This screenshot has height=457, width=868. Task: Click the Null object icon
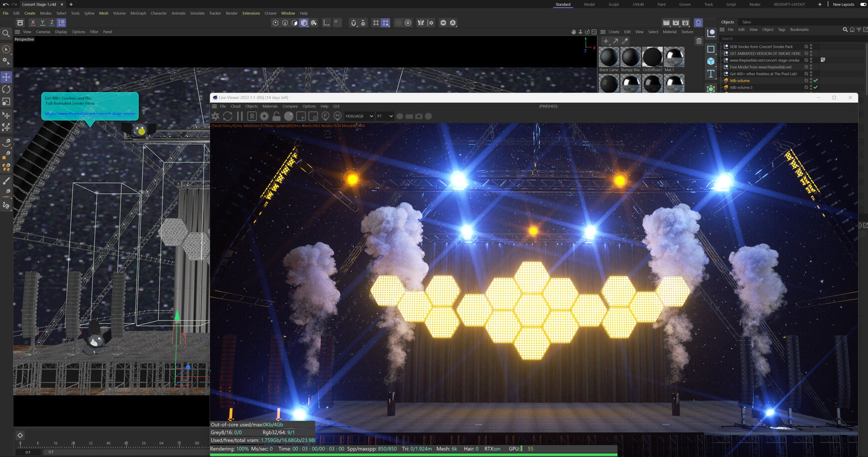click(x=711, y=33)
